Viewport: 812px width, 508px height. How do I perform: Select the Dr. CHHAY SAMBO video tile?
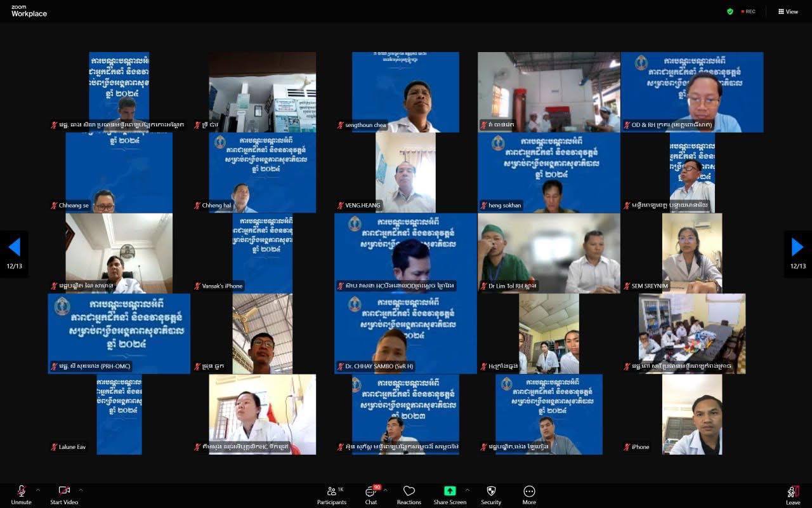point(405,333)
